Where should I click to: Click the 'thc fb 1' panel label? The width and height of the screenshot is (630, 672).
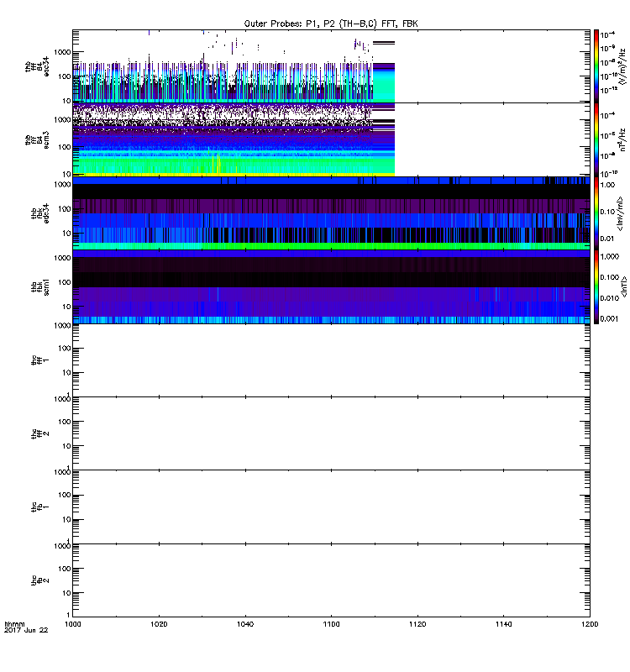tap(39, 507)
